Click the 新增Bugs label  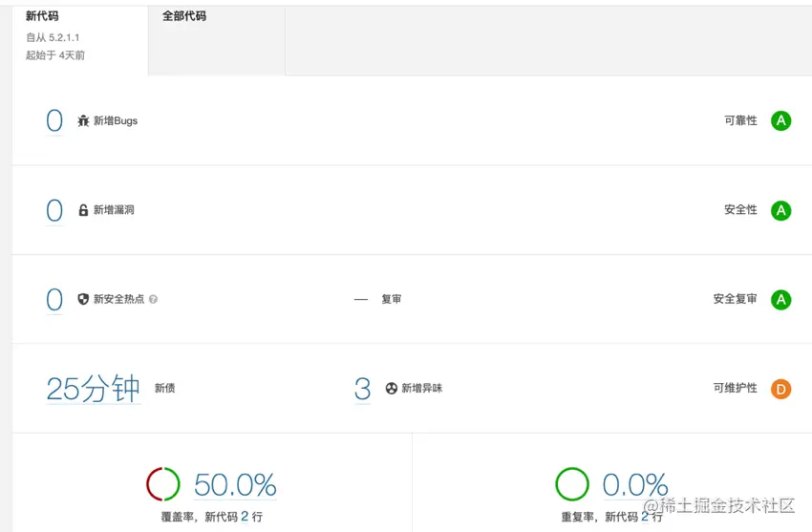coord(116,121)
